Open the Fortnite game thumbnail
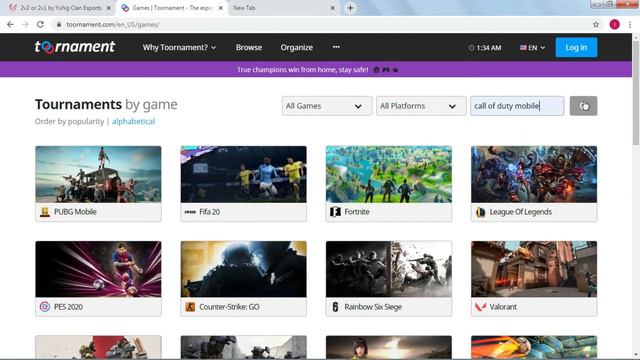640x360 pixels. pos(389,174)
